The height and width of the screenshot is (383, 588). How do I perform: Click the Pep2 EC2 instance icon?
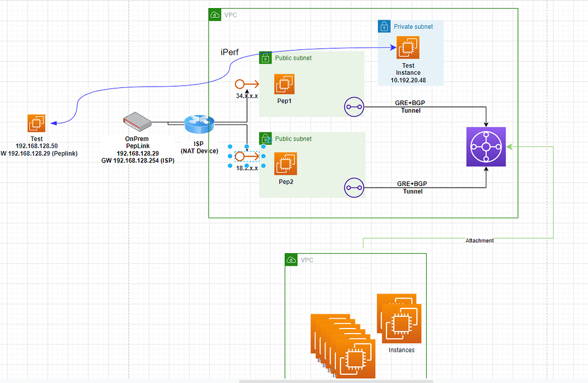pos(285,164)
